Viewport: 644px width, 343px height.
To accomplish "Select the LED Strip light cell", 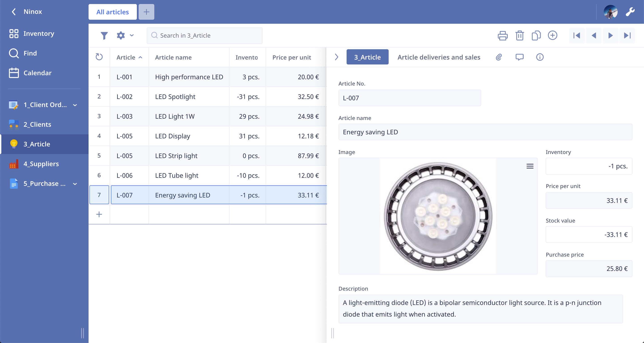I will click(x=189, y=156).
